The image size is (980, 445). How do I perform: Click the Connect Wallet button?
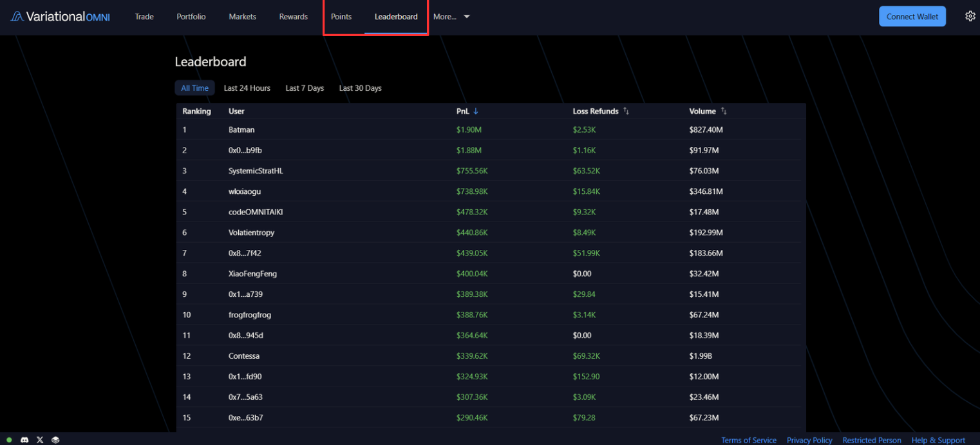click(x=912, y=16)
